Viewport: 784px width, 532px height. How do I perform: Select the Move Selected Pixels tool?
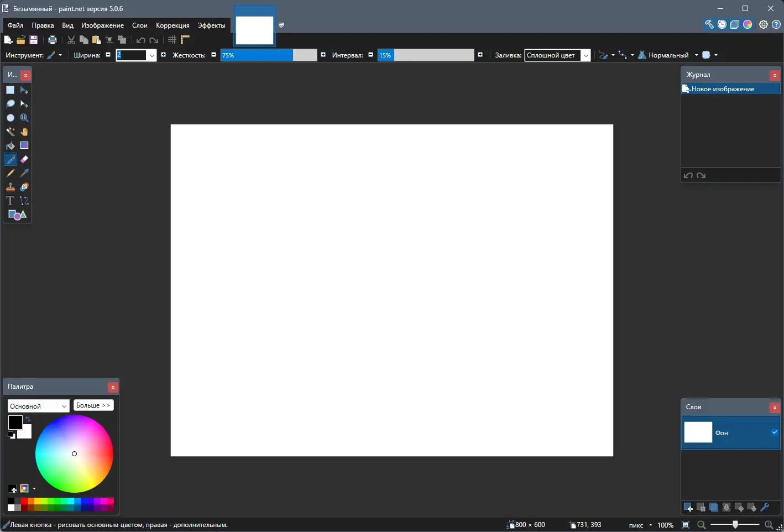(24, 90)
